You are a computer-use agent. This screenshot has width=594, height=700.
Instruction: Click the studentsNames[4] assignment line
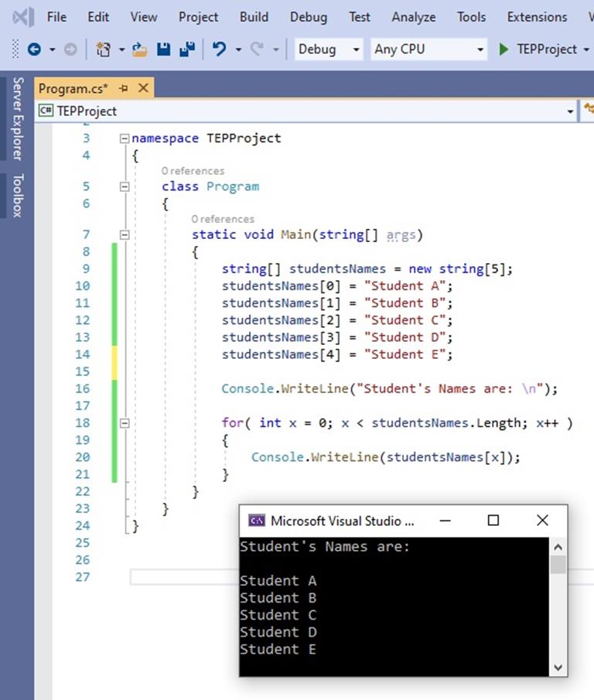(x=337, y=354)
